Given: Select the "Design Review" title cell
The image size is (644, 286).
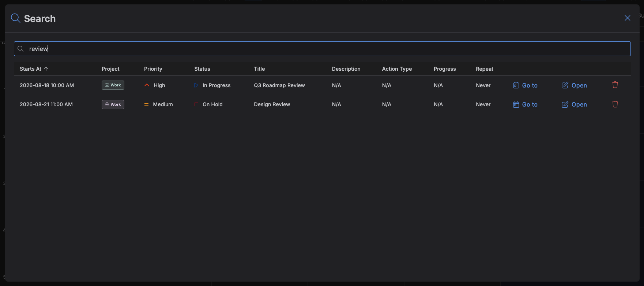Looking at the screenshot, I should (x=272, y=104).
